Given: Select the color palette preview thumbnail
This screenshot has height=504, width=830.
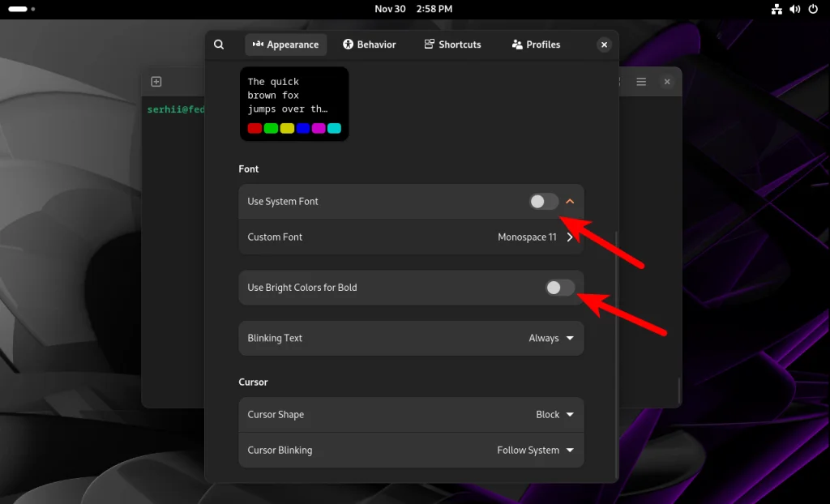Looking at the screenshot, I should pos(294,104).
